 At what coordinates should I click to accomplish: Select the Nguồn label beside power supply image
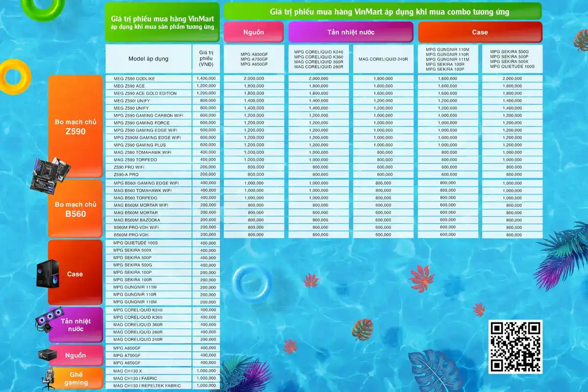(75, 355)
